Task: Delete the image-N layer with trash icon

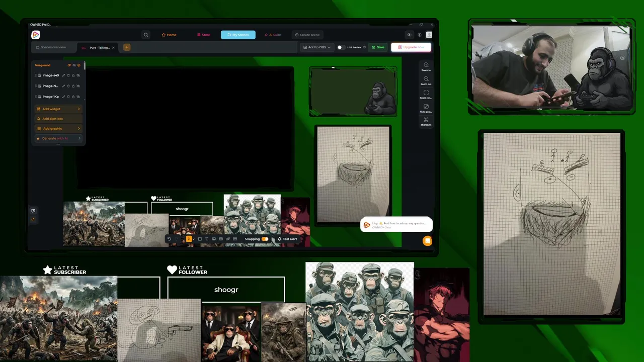Action: click(68, 86)
